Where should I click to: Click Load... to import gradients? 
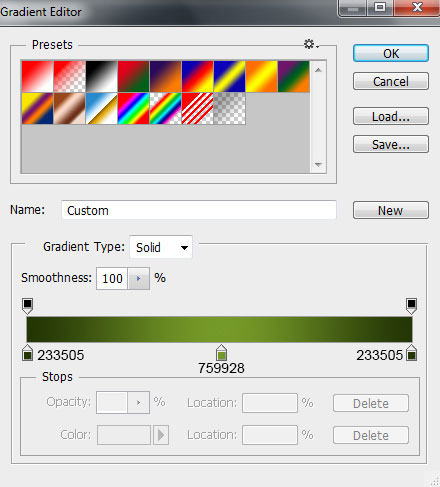(391, 116)
